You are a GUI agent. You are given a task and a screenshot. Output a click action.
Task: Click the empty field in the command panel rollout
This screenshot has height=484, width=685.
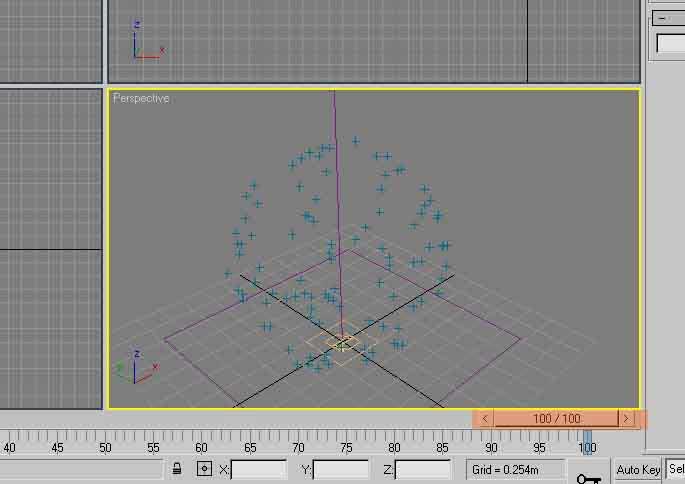(671, 44)
